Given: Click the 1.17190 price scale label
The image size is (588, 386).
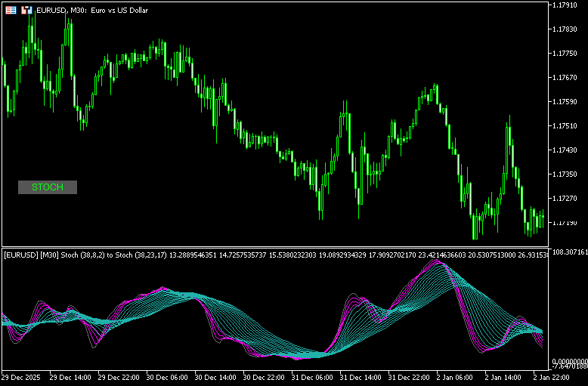Looking at the screenshot, I should (x=568, y=223).
